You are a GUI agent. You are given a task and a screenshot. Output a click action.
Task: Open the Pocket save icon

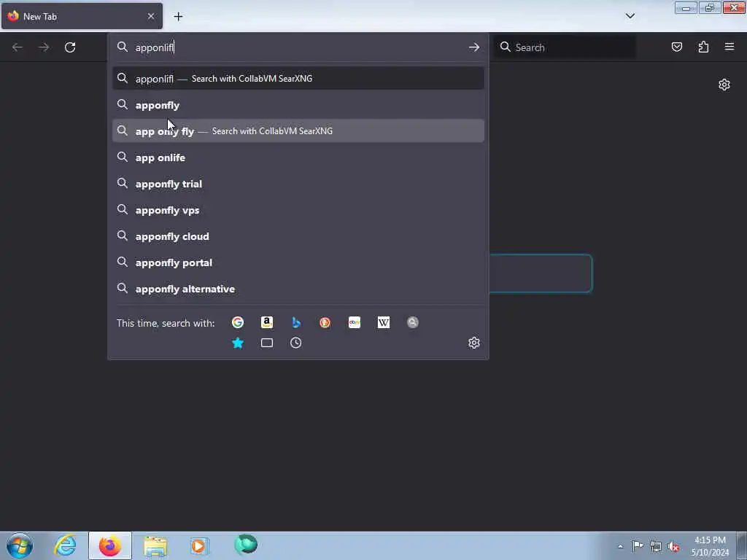[x=676, y=47]
